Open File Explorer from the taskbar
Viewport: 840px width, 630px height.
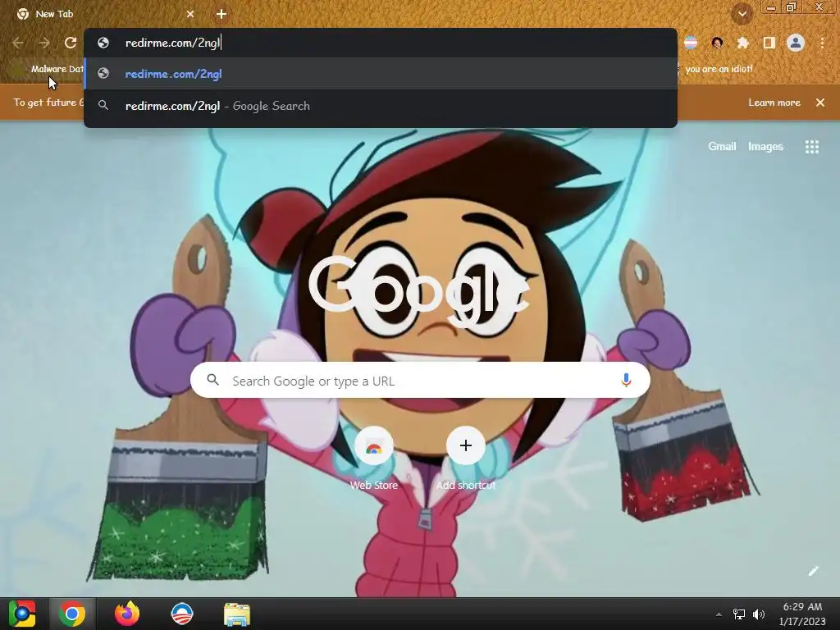[237, 614]
